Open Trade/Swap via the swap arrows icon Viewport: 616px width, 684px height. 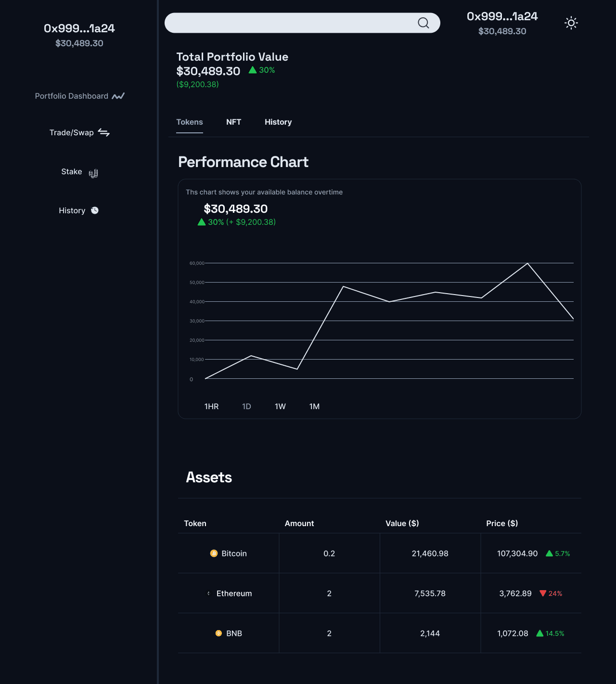point(104,132)
